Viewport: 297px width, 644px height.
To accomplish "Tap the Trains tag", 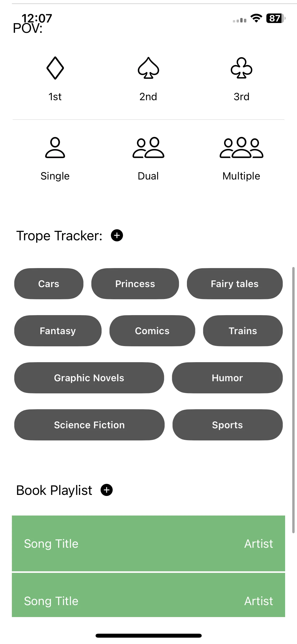I will click(243, 331).
